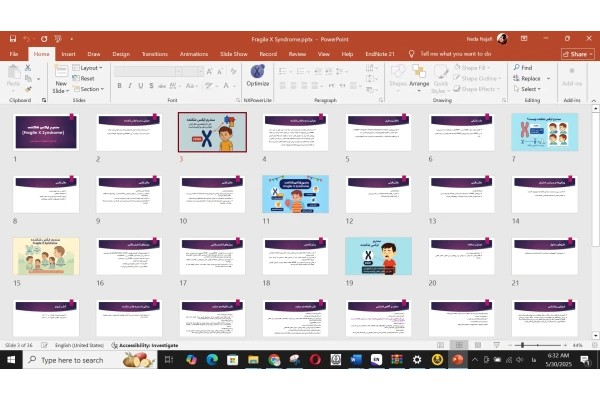
Task: Click English (United States) language status
Action: point(79,345)
